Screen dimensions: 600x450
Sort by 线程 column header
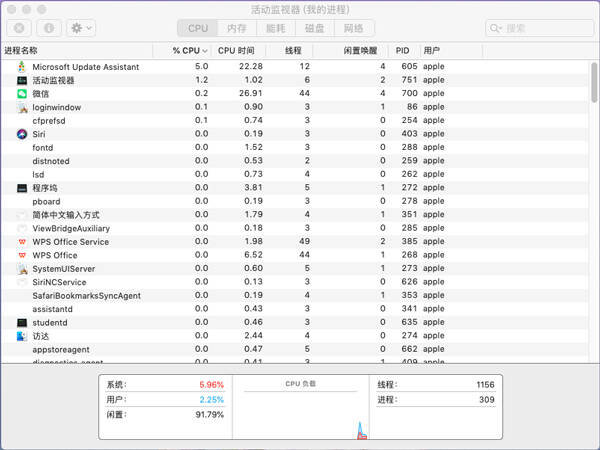[x=289, y=51]
